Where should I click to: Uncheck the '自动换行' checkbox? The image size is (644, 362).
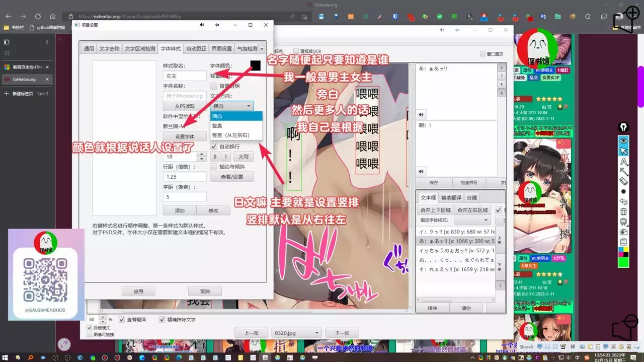click(x=214, y=147)
